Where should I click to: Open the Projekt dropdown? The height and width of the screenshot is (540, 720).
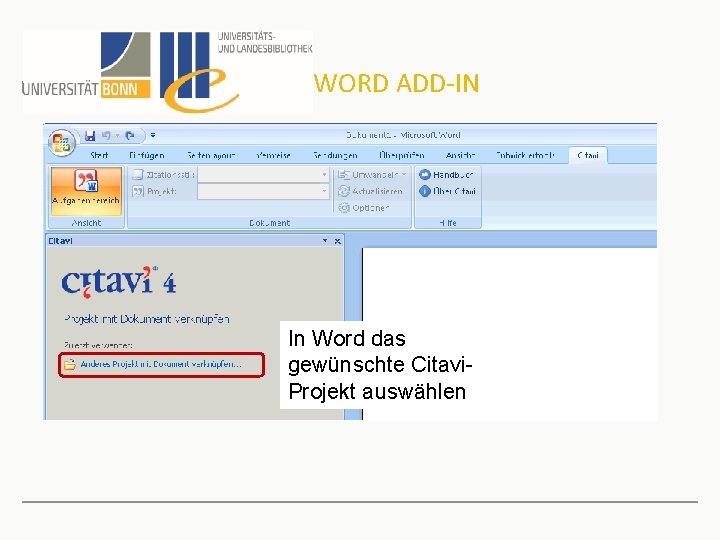coord(263,191)
